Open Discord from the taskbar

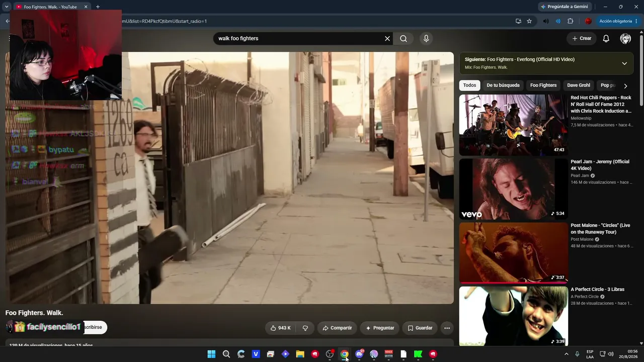359,354
